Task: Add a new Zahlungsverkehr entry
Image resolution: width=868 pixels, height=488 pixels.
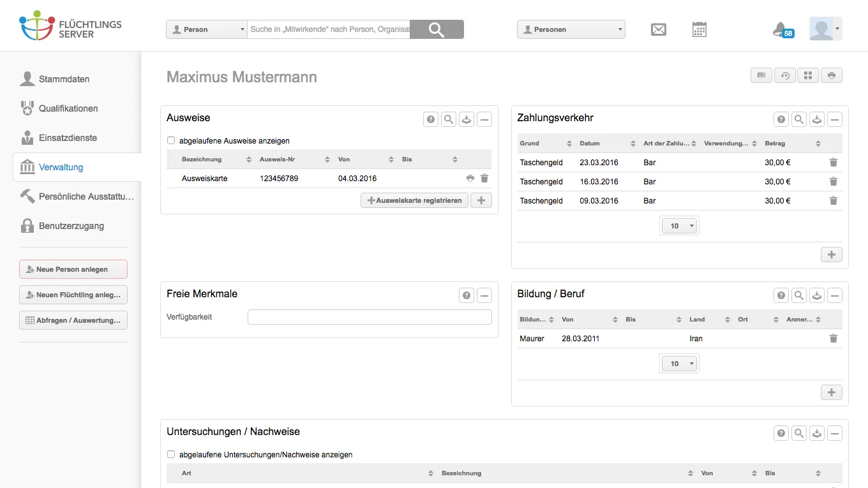Action: [x=832, y=255]
